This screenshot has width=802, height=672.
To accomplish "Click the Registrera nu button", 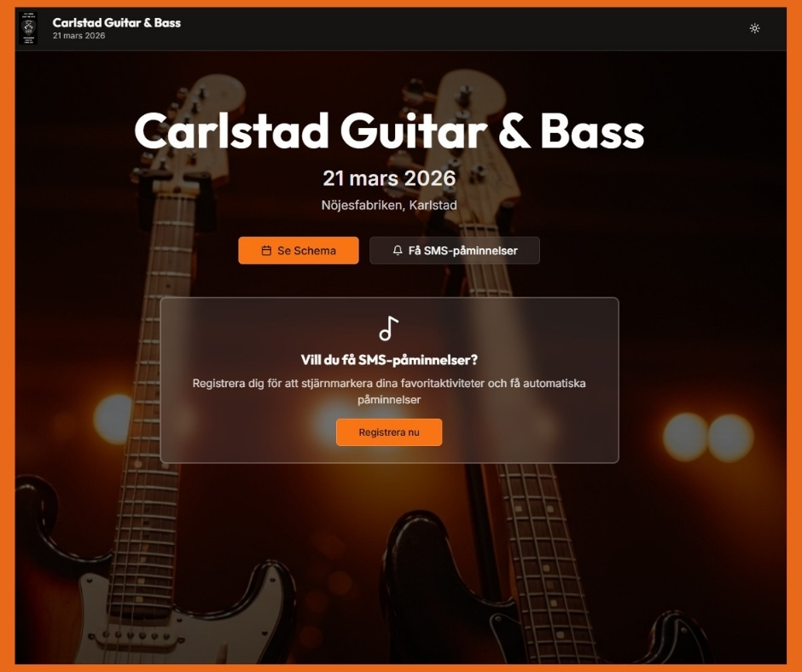I will tap(389, 432).
